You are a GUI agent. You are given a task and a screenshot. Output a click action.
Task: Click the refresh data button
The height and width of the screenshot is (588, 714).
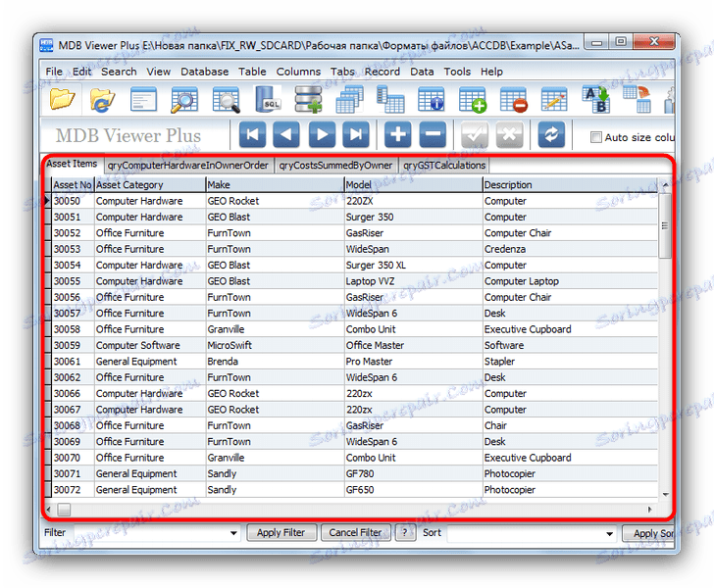tap(551, 134)
